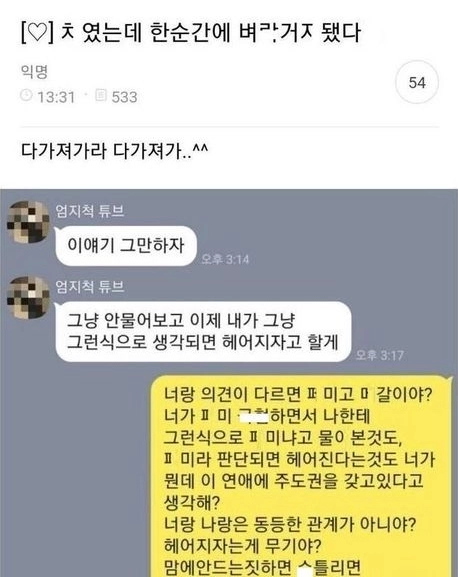Select sender name 엄지척 튜브 above 이얘기 그만하자
Image resolution: width=458 pixels, height=577 pixels.
coord(90,211)
